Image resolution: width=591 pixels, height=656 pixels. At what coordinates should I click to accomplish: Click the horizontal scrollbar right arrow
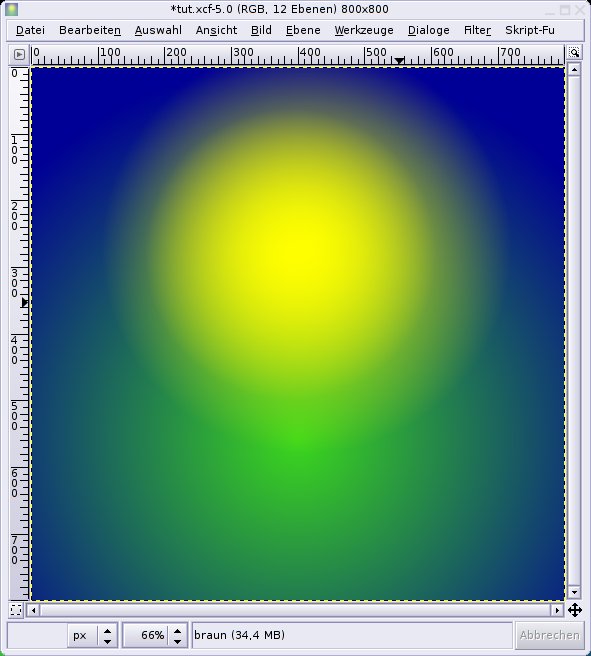pyautogui.click(x=557, y=610)
